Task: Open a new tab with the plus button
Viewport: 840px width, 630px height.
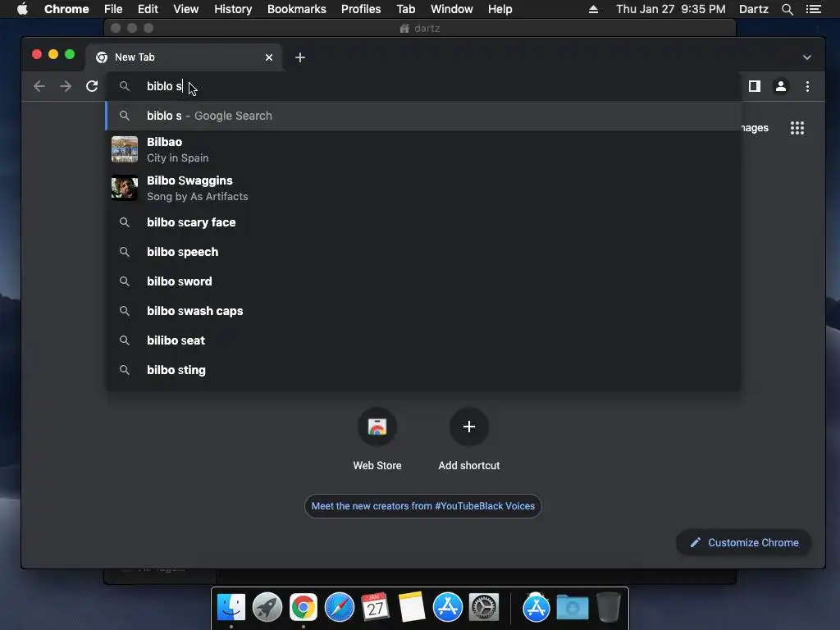Action: [x=300, y=57]
